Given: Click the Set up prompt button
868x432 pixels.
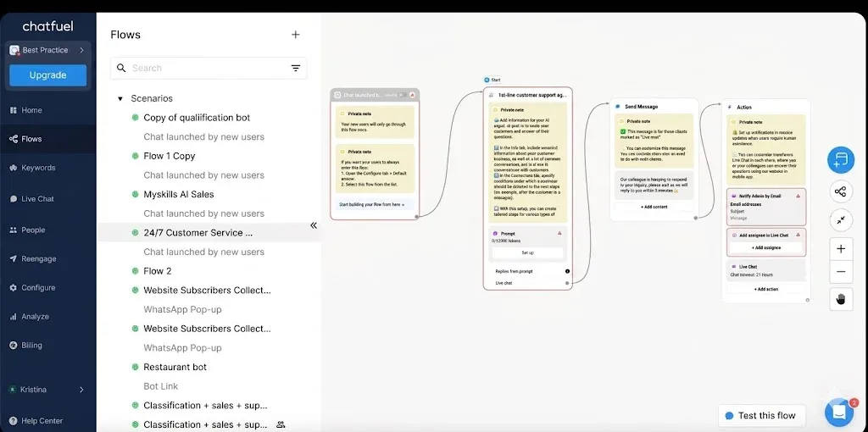Looking at the screenshot, I should tap(527, 252).
